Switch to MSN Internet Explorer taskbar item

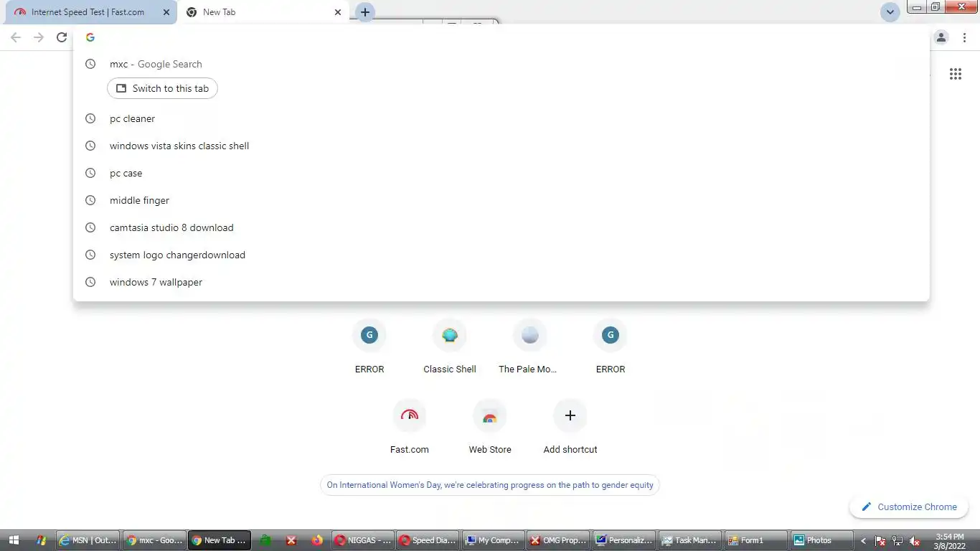click(x=88, y=540)
